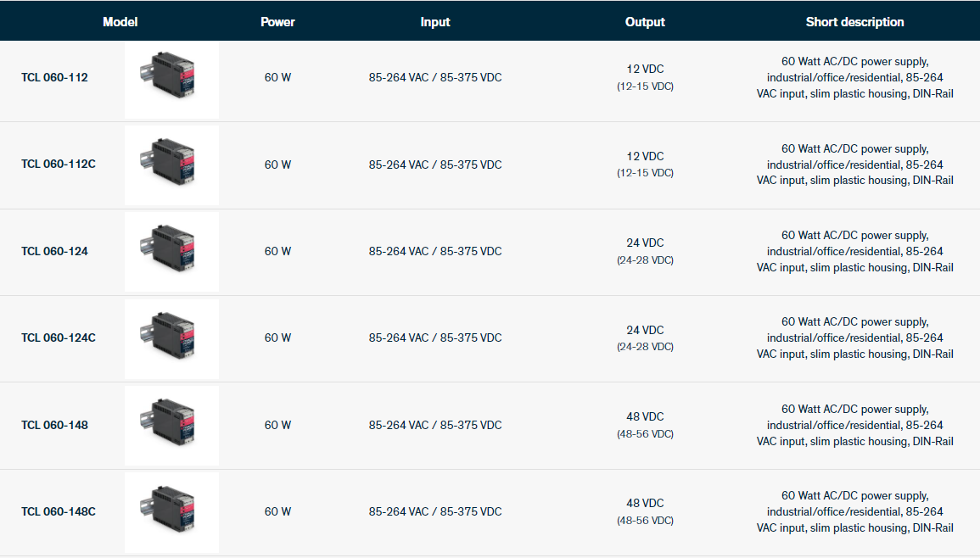Image resolution: width=980 pixels, height=558 pixels.
Task: Click the Input column header
Action: [x=435, y=22]
